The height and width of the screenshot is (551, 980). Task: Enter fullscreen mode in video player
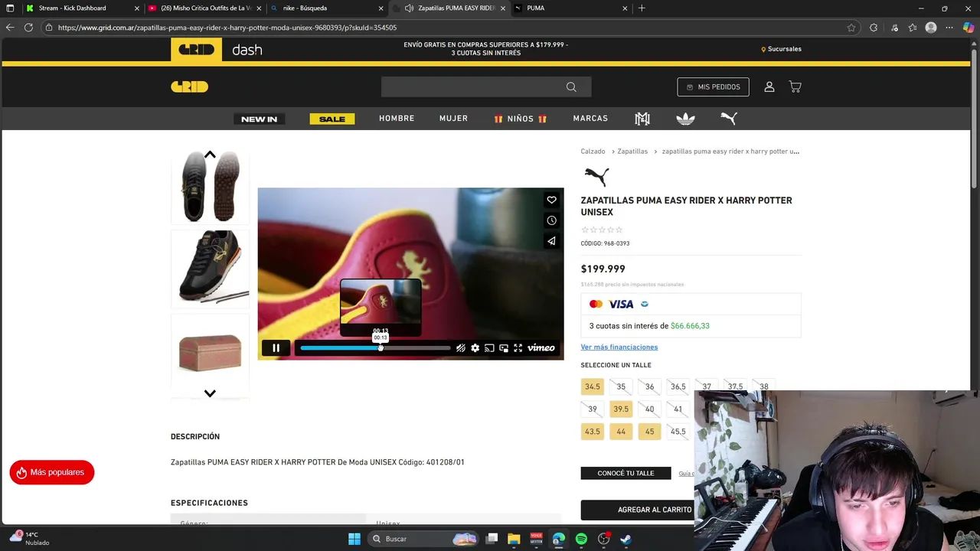point(518,348)
